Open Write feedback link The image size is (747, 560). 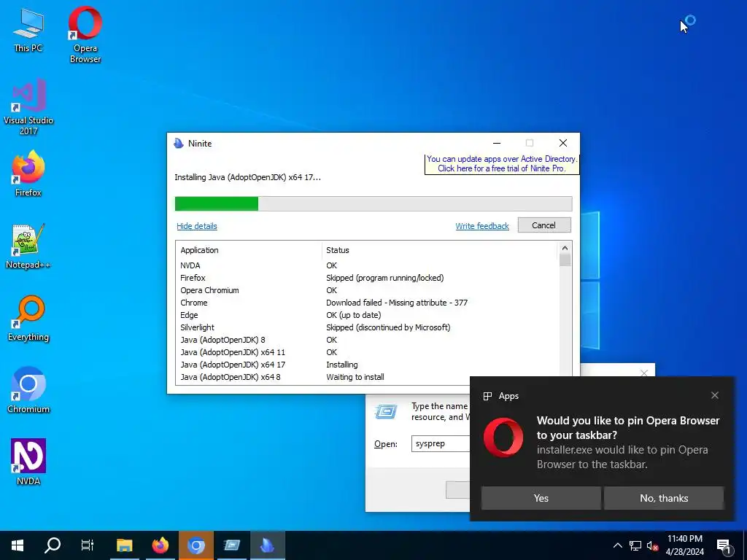pyautogui.click(x=482, y=226)
